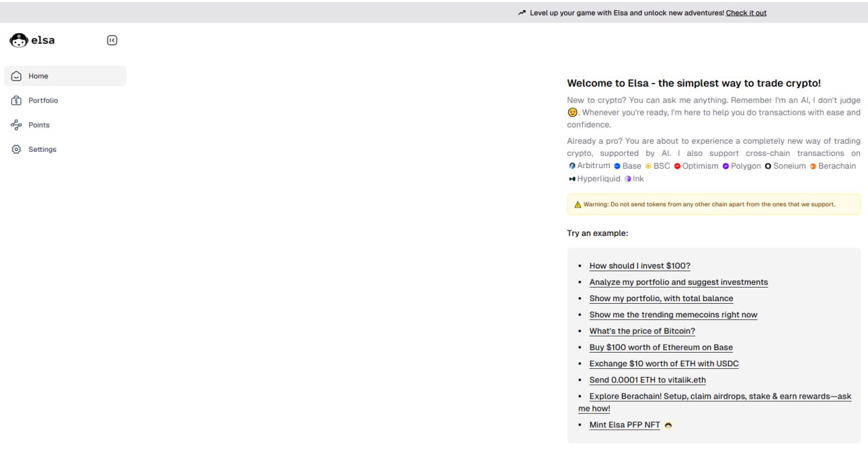The width and height of the screenshot is (868, 453).
Task: Choose the 'Mint Elsa PFP NFT' example
Action: pyautogui.click(x=625, y=425)
